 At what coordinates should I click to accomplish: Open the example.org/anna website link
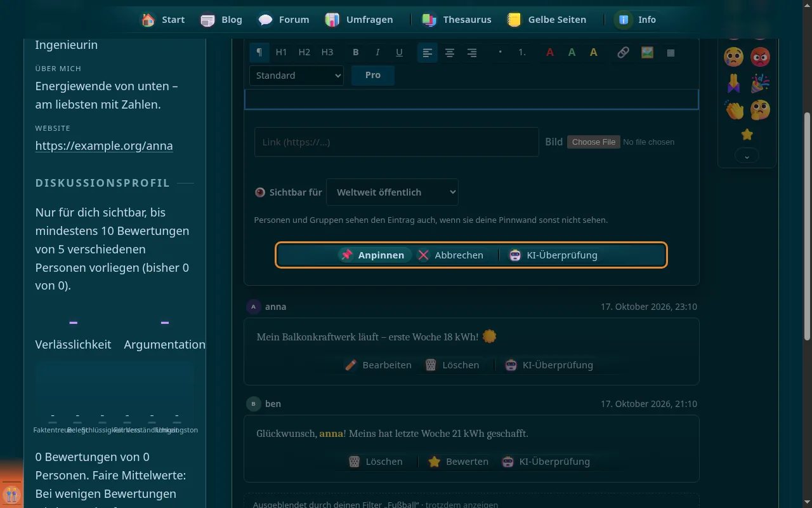(104, 146)
